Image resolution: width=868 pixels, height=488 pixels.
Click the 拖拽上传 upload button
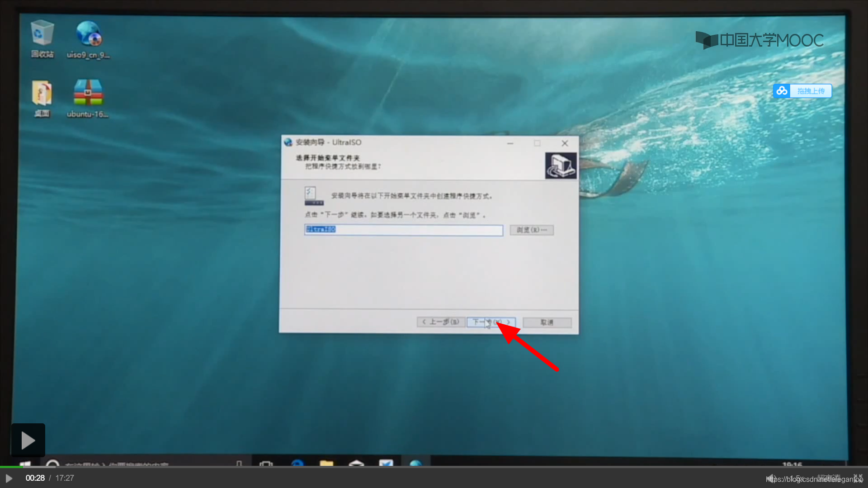811,91
